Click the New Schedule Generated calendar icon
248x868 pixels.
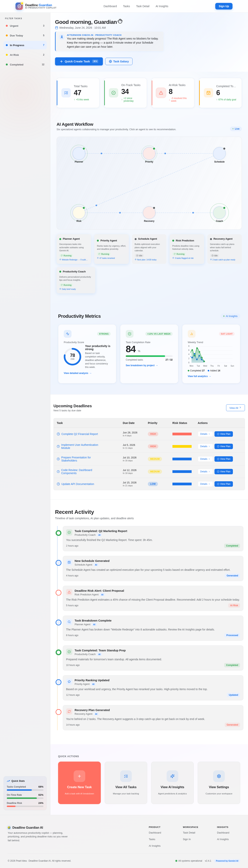coord(69,562)
